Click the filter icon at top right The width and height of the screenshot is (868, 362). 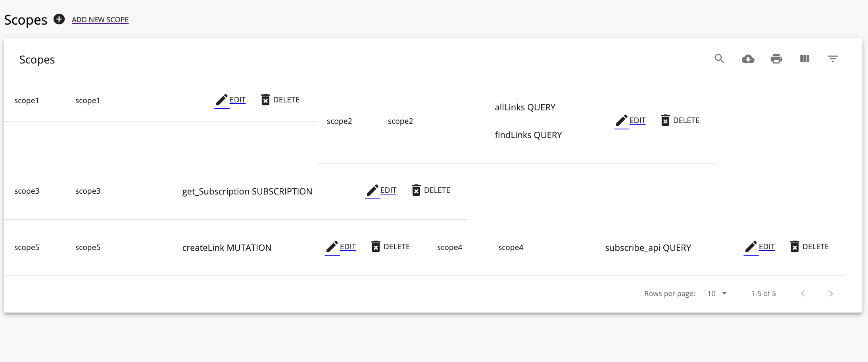coord(833,58)
